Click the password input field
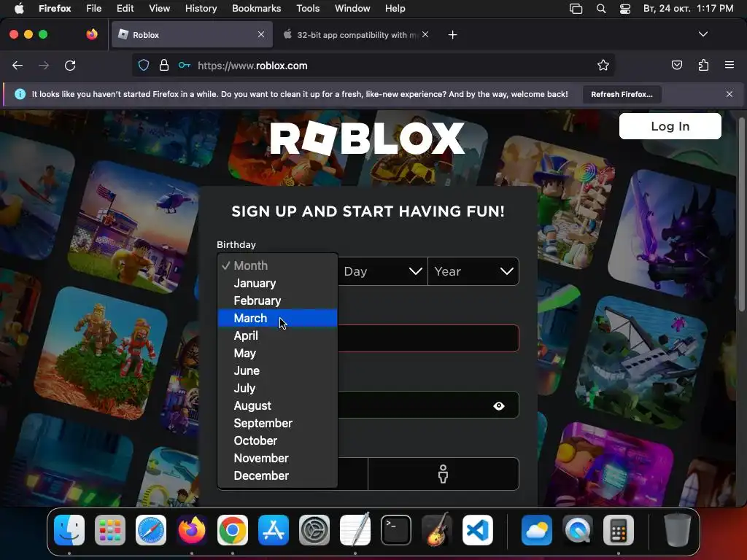 tap(427, 405)
